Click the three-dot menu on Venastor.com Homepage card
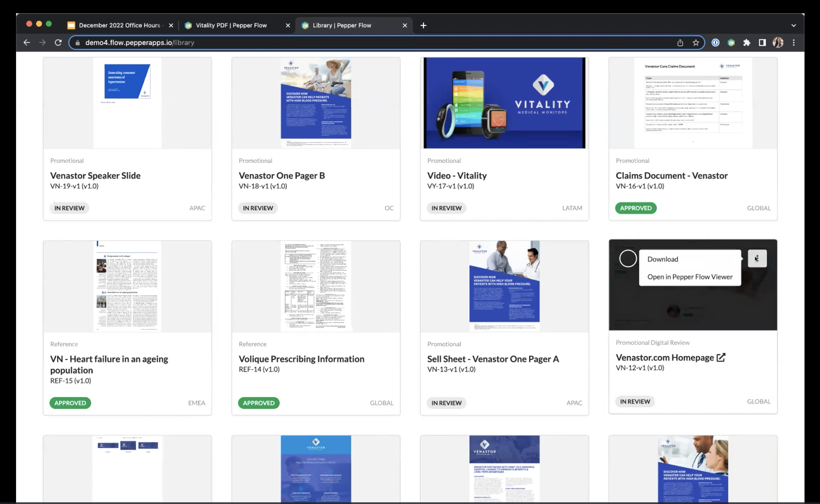The height and width of the screenshot is (504, 820). coord(757,258)
